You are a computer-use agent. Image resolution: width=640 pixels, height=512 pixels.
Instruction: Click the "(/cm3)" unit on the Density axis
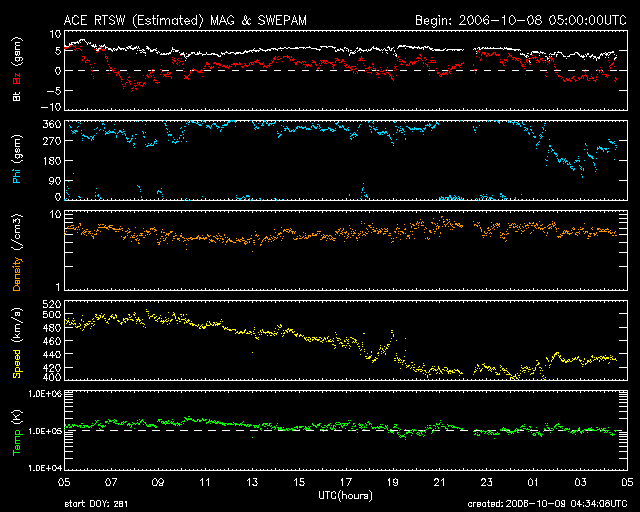point(17,232)
